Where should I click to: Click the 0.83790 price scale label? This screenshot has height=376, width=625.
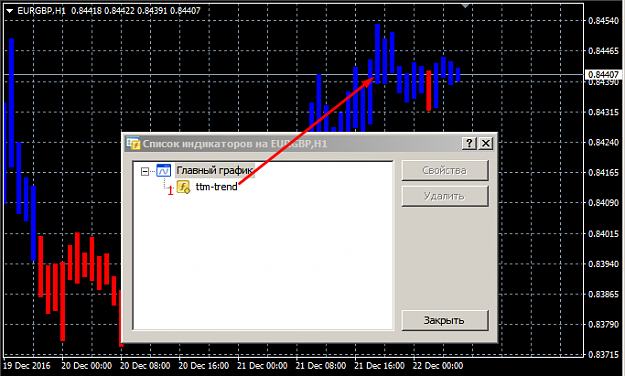(603, 325)
